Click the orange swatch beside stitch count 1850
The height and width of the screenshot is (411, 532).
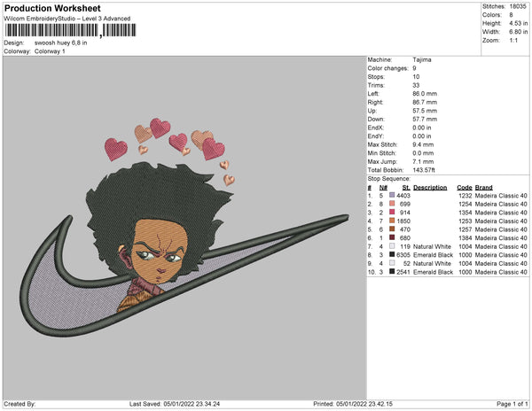click(392, 221)
